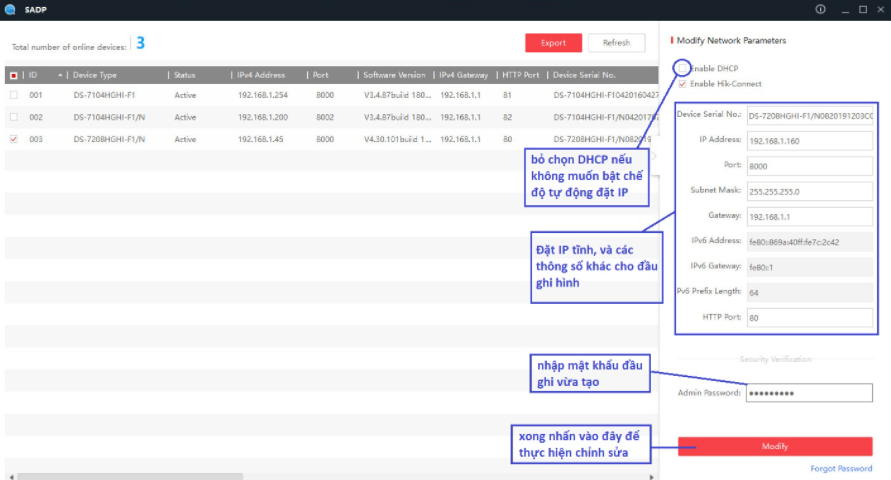Viewport: 891px width, 480px height.
Task: Click the Subnet Mask field
Action: tap(809, 191)
